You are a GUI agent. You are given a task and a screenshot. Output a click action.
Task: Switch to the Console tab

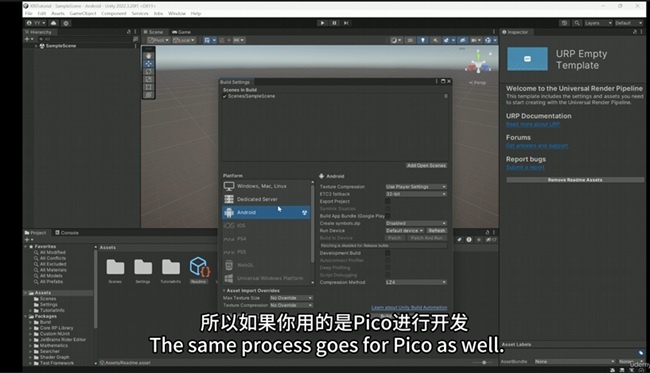point(67,233)
